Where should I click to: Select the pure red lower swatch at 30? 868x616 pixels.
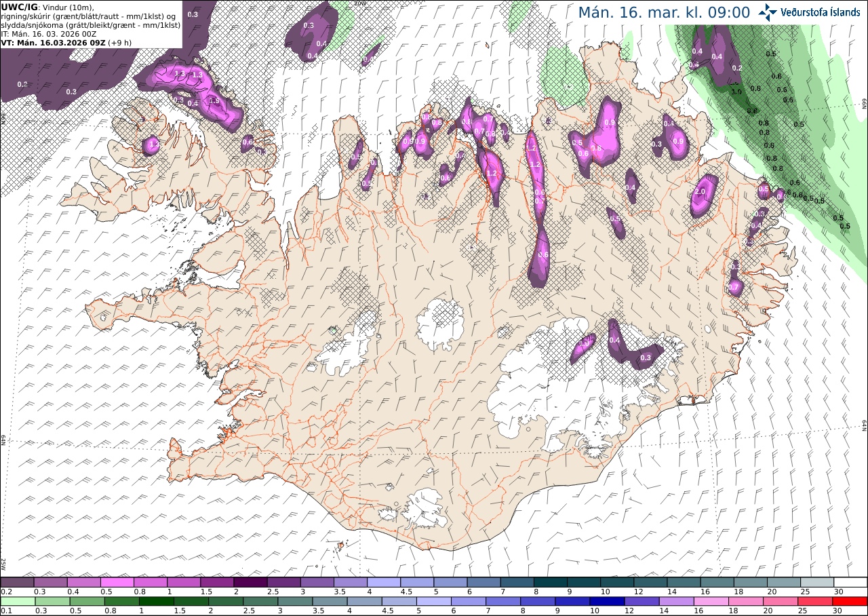pyautogui.click(x=850, y=601)
